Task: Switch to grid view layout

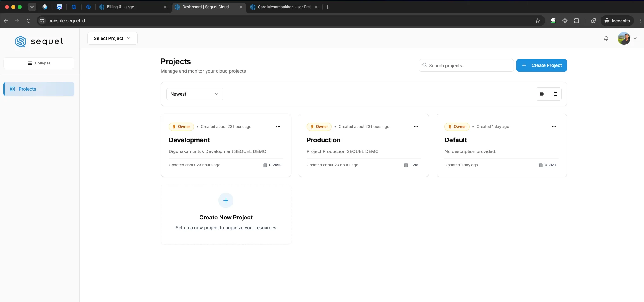Action: pyautogui.click(x=542, y=94)
